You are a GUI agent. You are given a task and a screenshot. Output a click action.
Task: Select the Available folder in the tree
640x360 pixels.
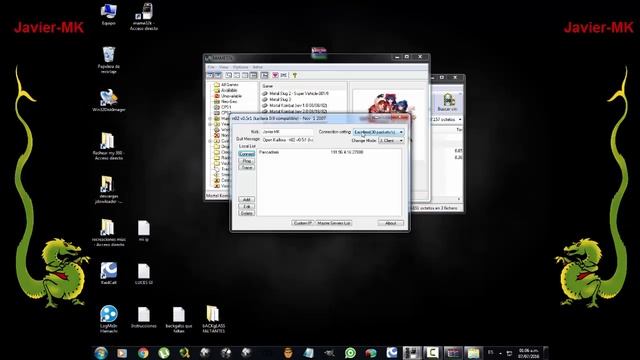coord(229,90)
